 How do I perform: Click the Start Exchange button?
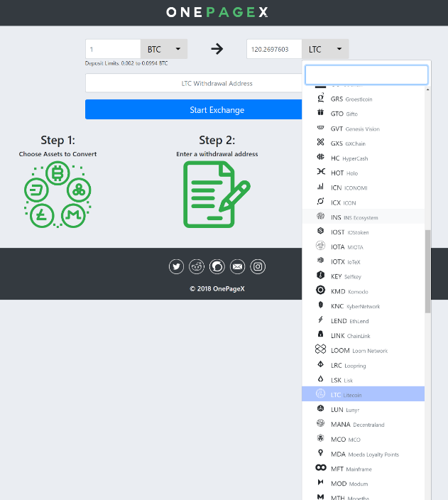(x=194, y=109)
